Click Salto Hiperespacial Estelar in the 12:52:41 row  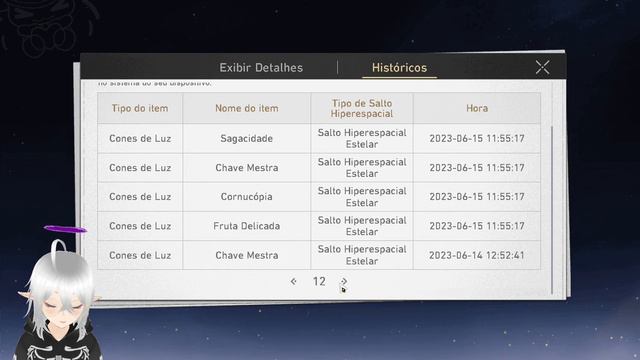pyautogui.click(x=362, y=255)
